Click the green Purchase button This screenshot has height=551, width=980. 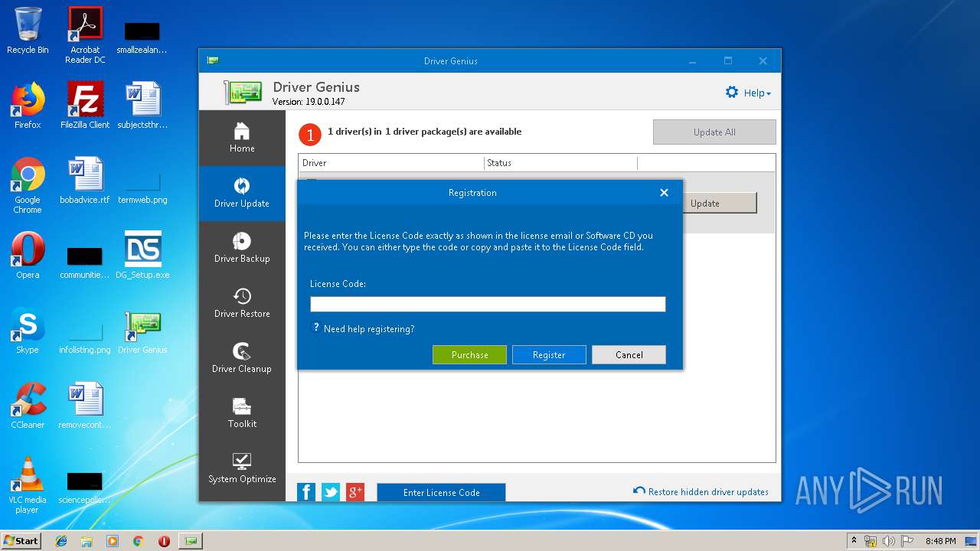pyautogui.click(x=469, y=354)
